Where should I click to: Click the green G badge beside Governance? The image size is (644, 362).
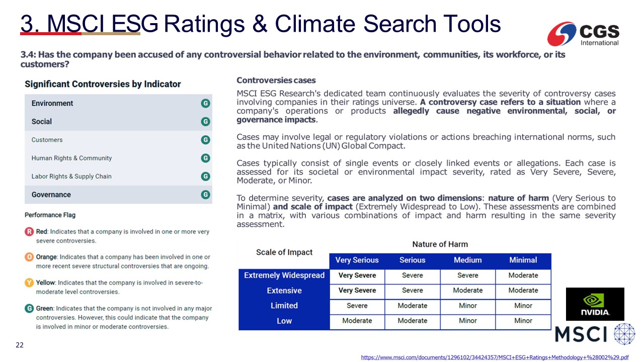pyautogui.click(x=205, y=195)
